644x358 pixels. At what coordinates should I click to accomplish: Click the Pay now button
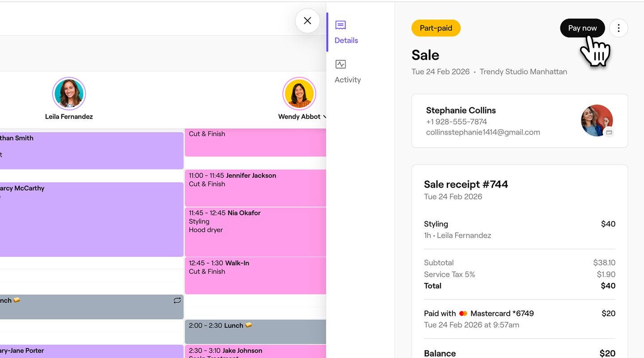click(582, 28)
